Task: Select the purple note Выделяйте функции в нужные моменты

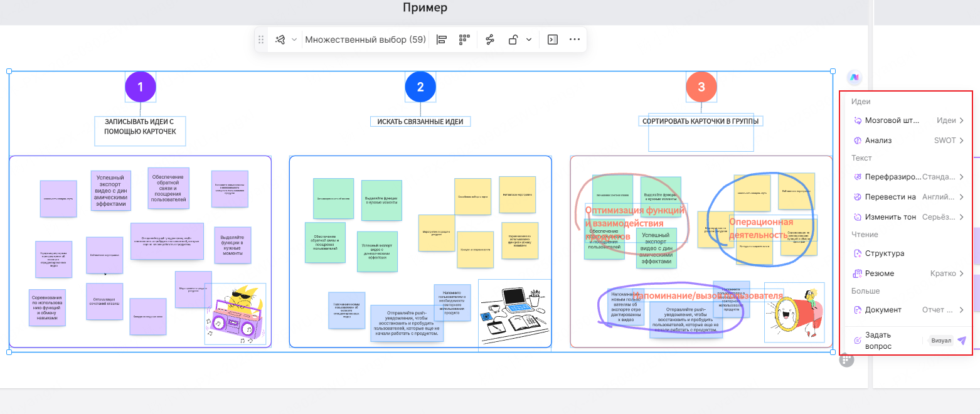Action: point(233,245)
